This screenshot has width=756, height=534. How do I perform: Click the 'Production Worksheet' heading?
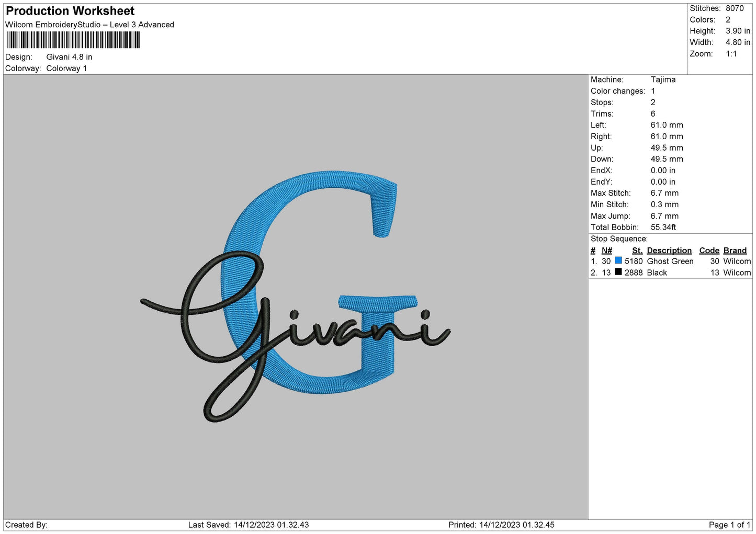pyautogui.click(x=70, y=11)
